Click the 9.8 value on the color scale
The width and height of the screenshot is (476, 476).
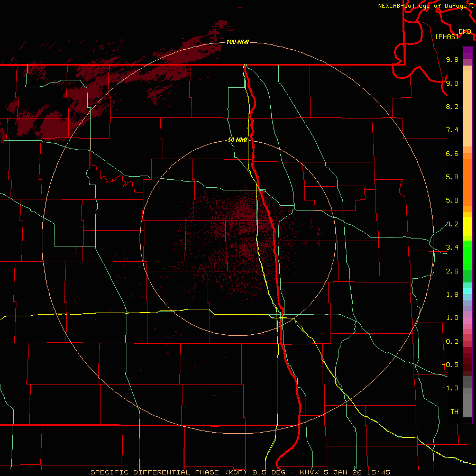click(452, 59)
